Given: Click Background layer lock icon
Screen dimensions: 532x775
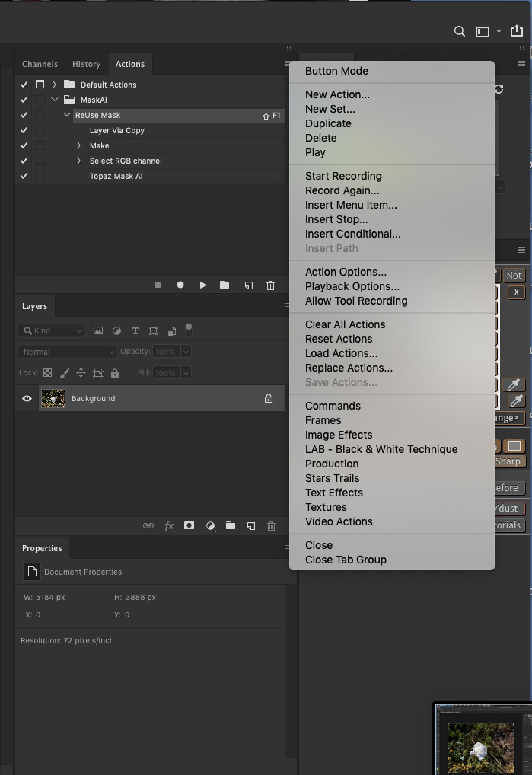Looking at the screenshot, I should pyautogui.click(x=269, y=398).
